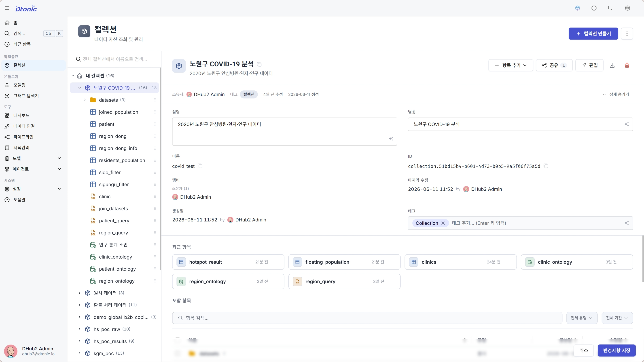Collapse the 내 컬렉션 tree root

pyautogui.click(x=73, y=76)
